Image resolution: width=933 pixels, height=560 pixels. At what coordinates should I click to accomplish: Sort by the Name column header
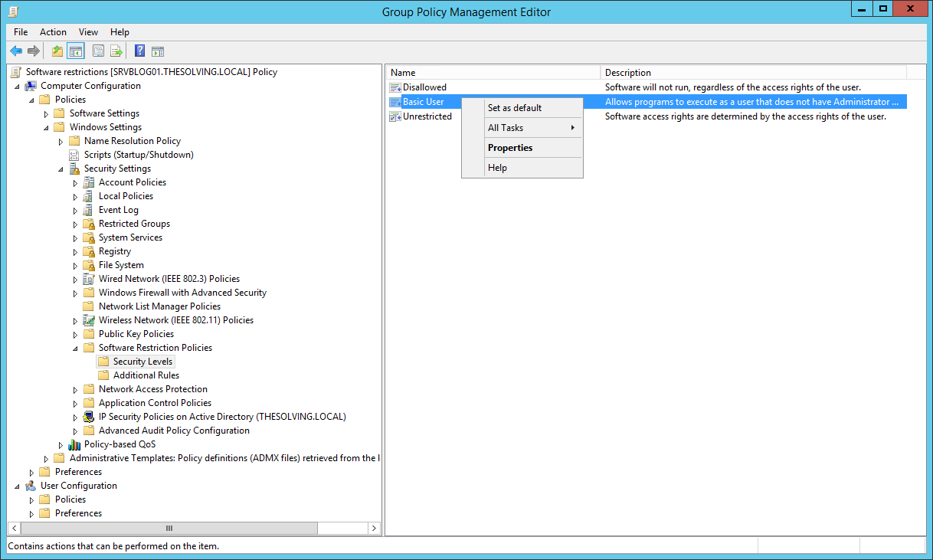pyautogui.click(x=493, y=73)
